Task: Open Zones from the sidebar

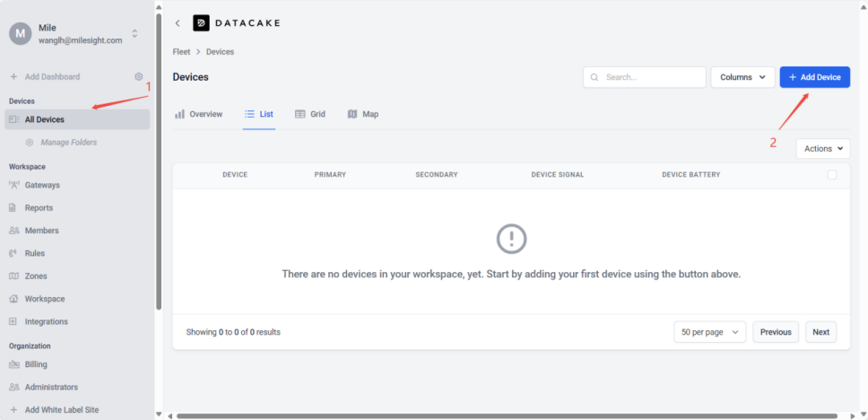Action: pos(36,276)
